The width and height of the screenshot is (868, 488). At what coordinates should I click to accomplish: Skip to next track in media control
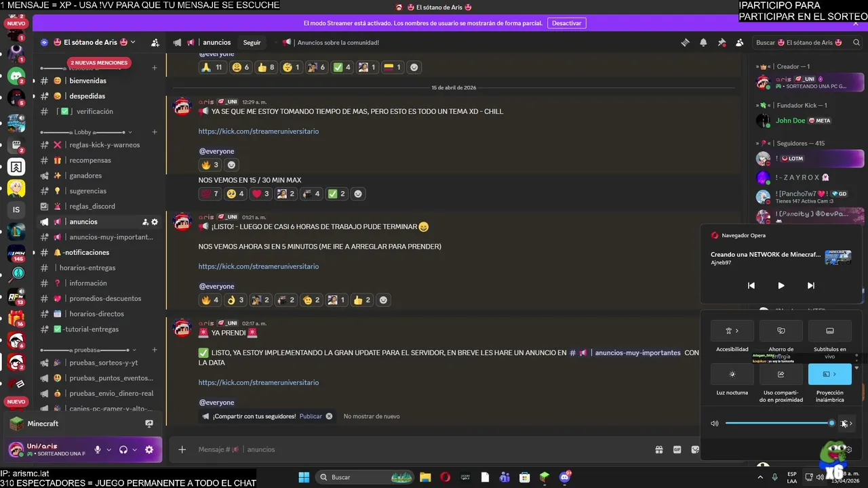tap(810, 285)
